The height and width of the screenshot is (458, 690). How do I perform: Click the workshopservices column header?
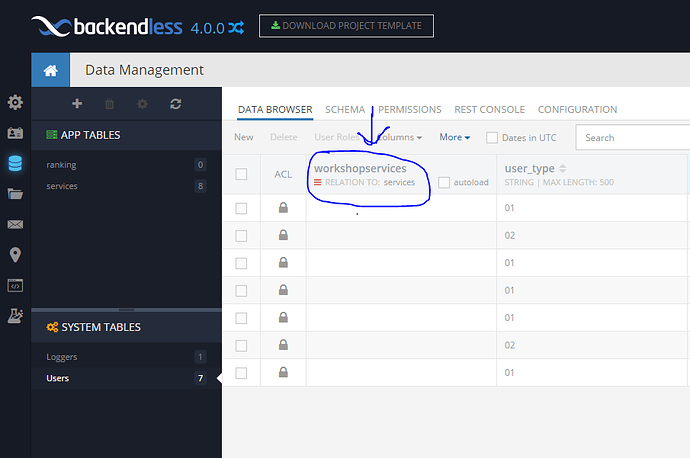360,169
